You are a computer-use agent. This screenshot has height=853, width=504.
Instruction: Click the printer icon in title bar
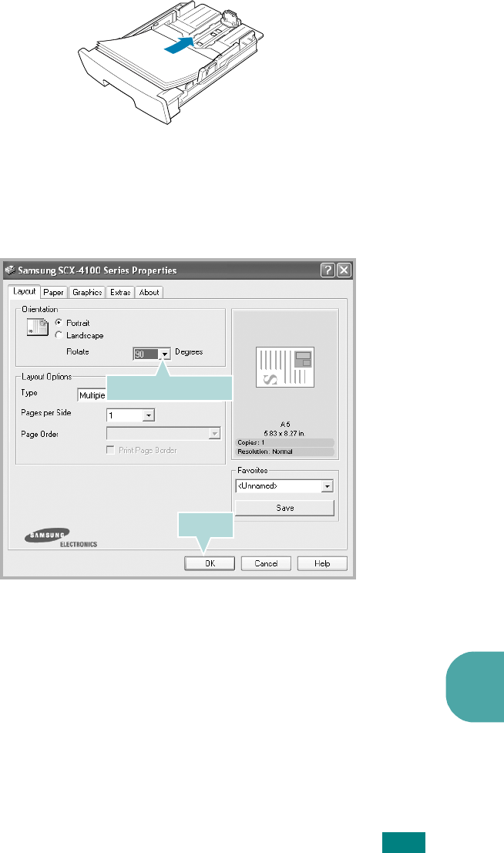coord(10,270)
